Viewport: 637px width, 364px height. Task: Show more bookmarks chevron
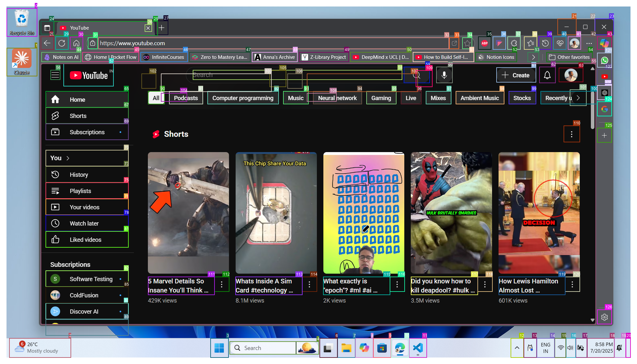(533, 57)
